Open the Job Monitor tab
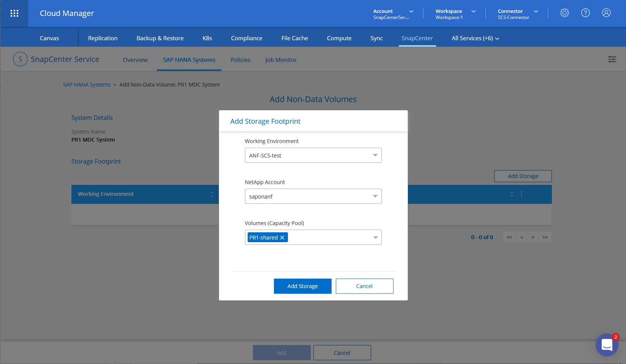 click(x=281, y=60)
